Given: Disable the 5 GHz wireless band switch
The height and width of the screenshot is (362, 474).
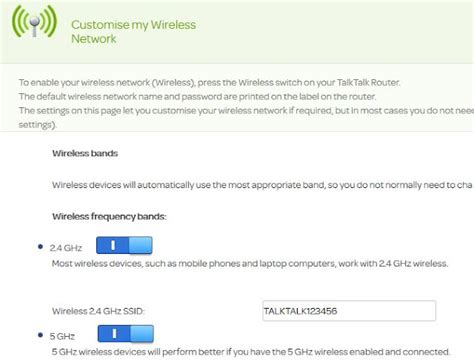Looking at the screenshot, I should click(x=126, y=334).
